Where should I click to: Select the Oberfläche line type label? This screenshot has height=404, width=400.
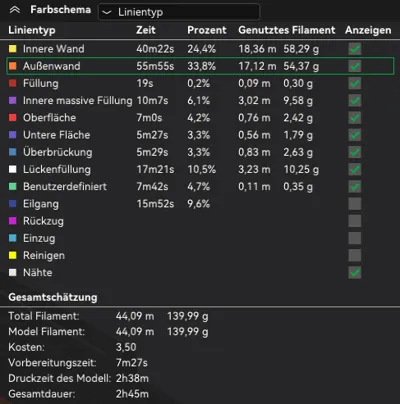pos(49,118)
